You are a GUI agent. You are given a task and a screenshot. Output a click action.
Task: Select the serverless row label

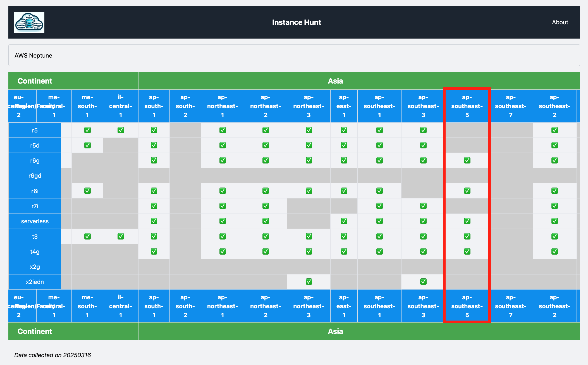(x=35, y=221)
